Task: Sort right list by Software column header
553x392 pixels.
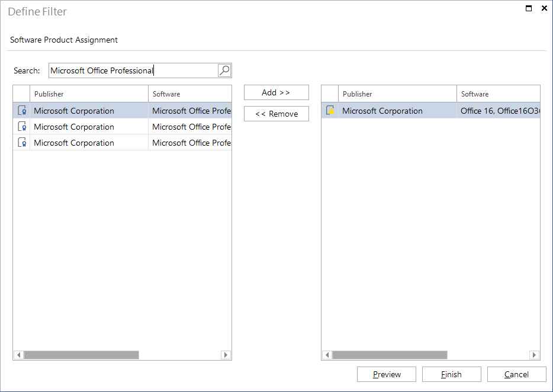Action: [x=499, y=94]
